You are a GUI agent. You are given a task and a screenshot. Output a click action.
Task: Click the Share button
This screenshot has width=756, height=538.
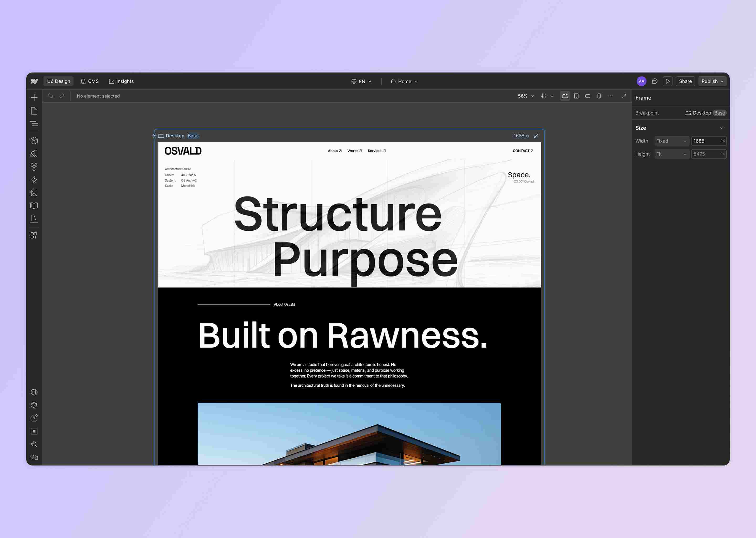point(685,81)
